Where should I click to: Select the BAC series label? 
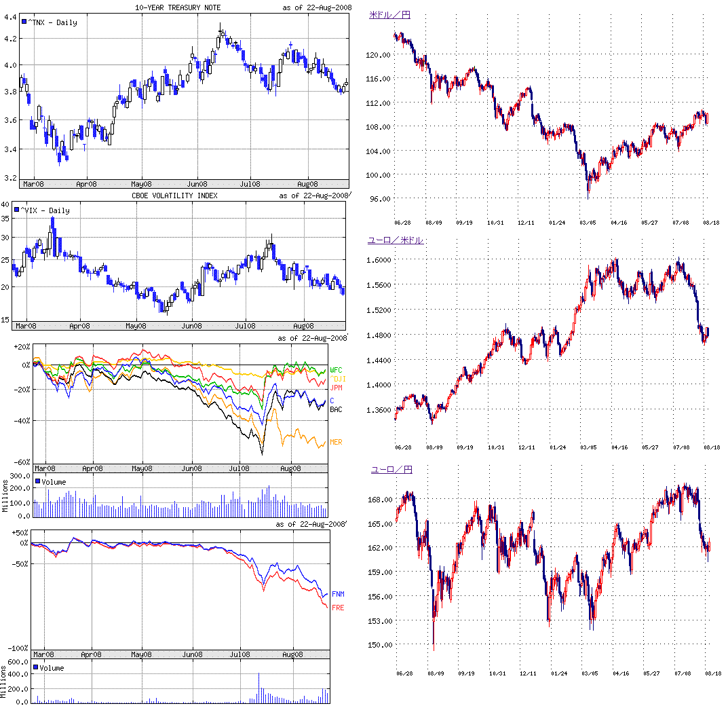(x=336, y=409)
